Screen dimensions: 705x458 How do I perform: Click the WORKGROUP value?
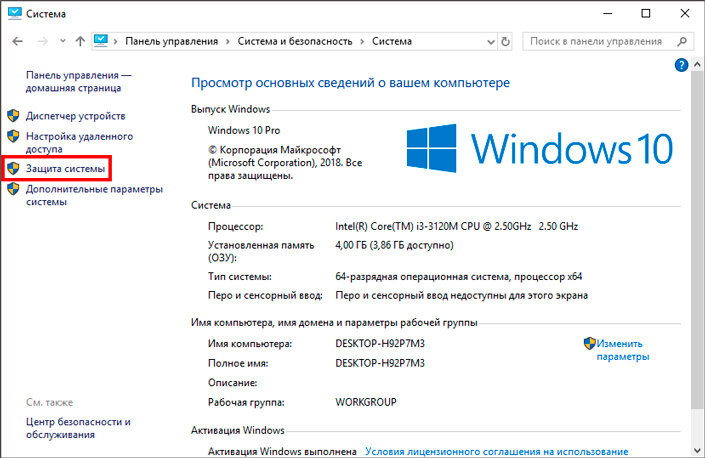(x=366, y=402)
